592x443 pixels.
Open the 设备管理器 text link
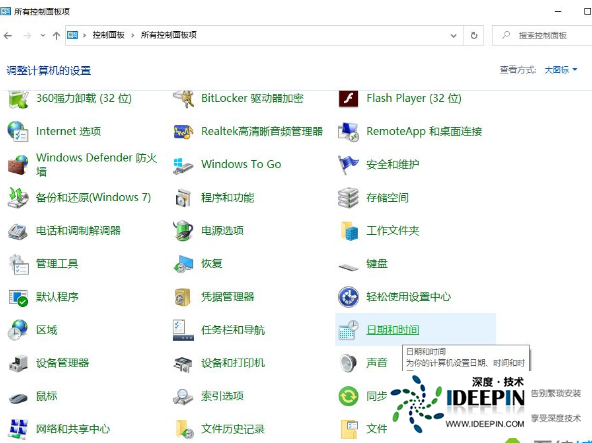coord(63,363)
